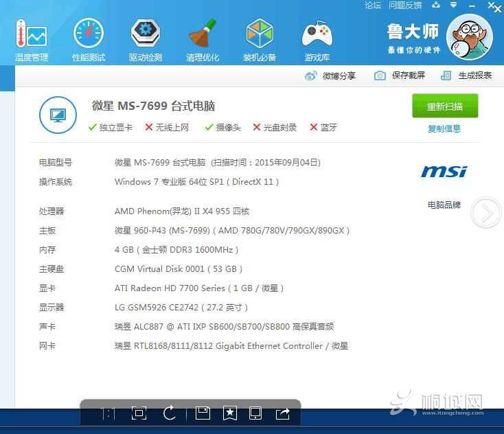Select the LG GSM5926 CE2742 monitor text
The width and height of the screenshot is (504, 434).
[x=181, y=308]
